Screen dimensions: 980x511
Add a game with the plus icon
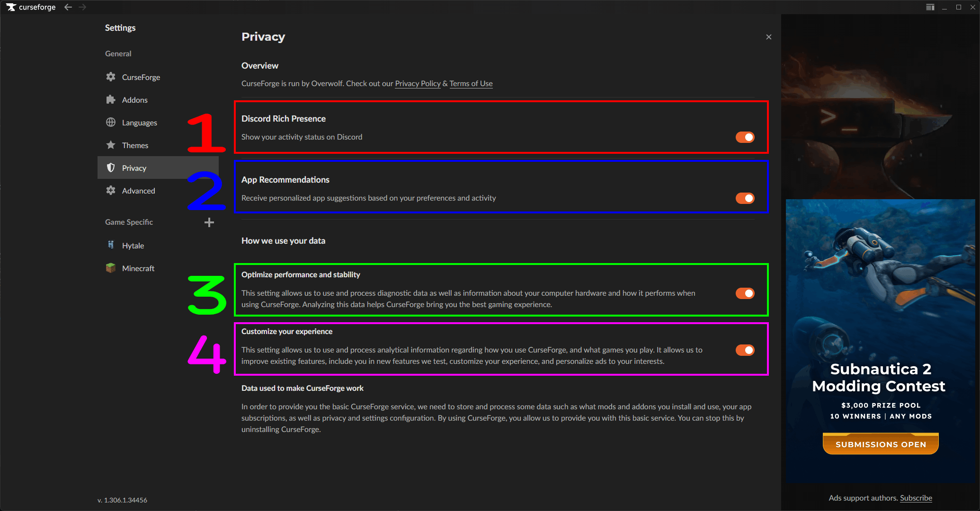[209, 222]
